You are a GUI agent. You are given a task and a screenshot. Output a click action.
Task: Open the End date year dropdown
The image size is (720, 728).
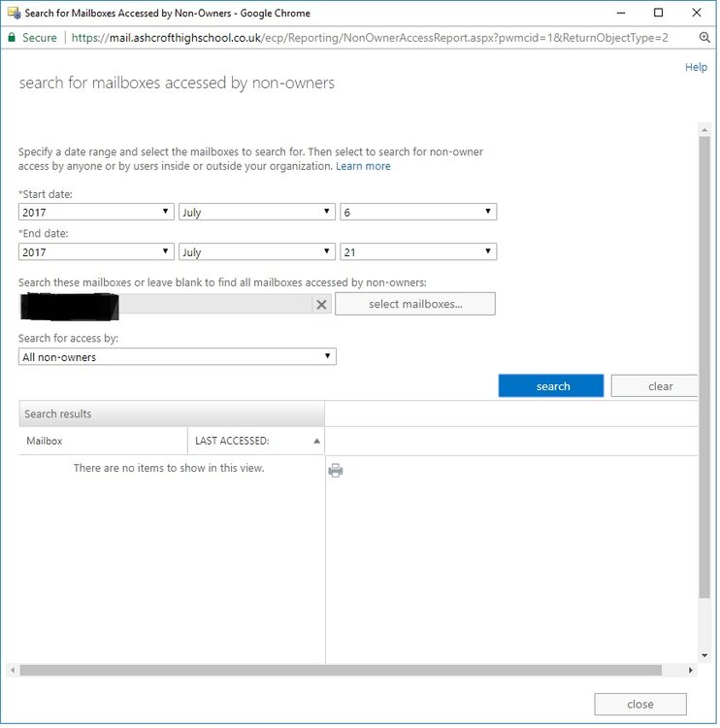96,252
